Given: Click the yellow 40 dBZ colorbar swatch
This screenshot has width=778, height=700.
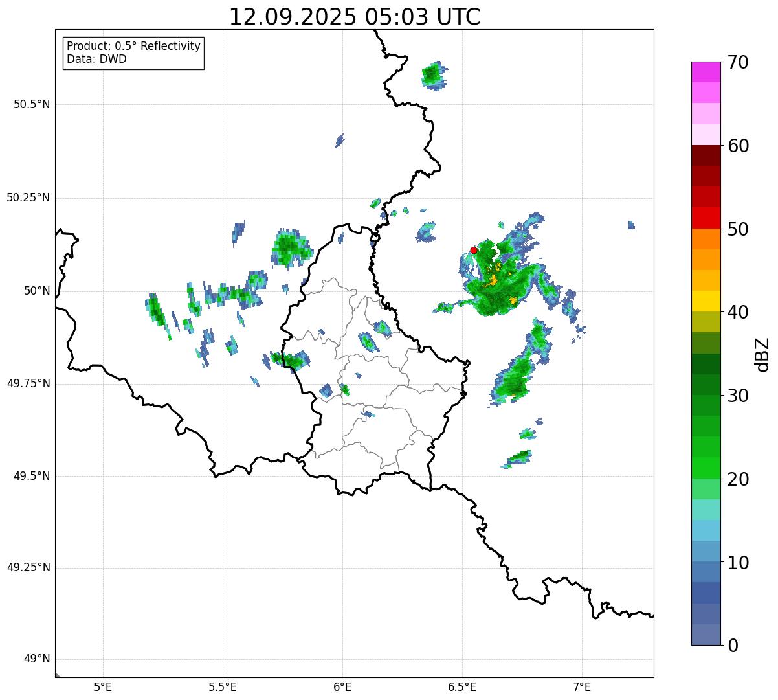Looking at the screenshot, I should pyautogui.click(x=706, y=302).
